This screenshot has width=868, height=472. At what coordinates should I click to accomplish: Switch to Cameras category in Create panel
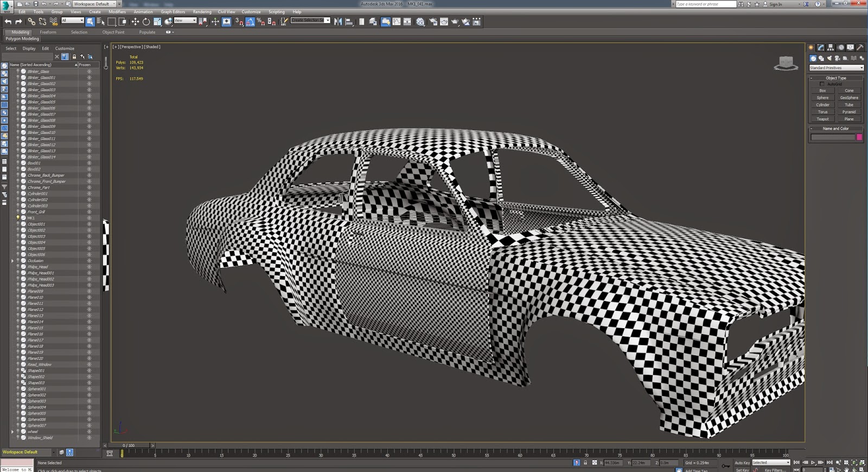(837, 58)
